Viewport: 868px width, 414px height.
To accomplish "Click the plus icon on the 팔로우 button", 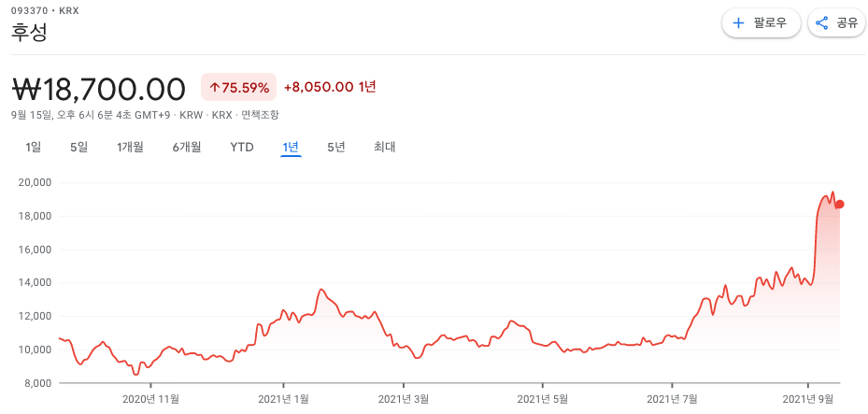I will [738, 22].
